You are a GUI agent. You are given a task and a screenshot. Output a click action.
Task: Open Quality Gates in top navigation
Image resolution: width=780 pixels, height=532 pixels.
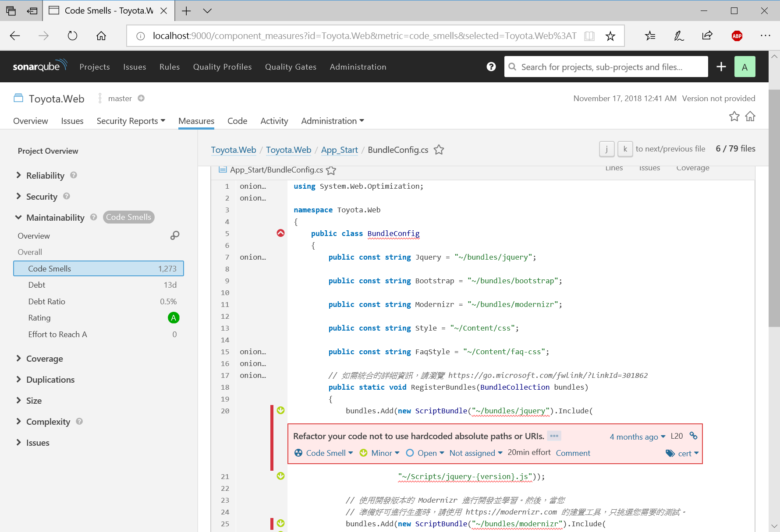click(x=291, y=67)
